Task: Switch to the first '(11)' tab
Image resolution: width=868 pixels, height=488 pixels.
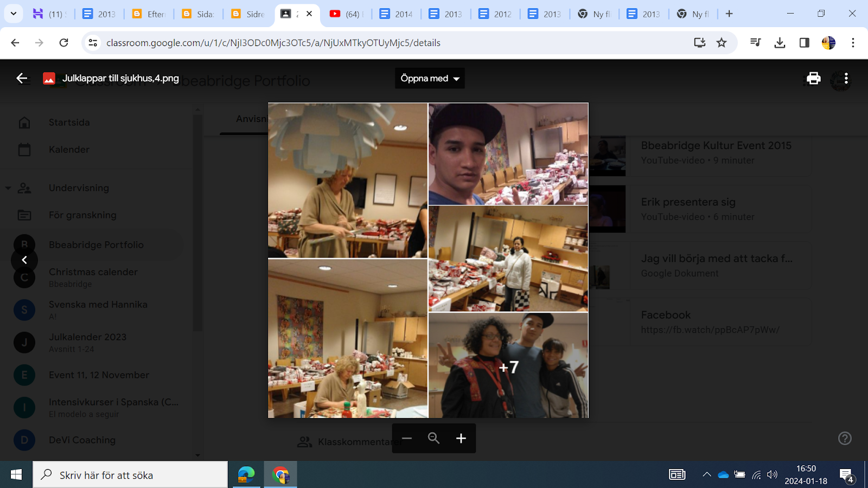Action: tap(49, 14)
